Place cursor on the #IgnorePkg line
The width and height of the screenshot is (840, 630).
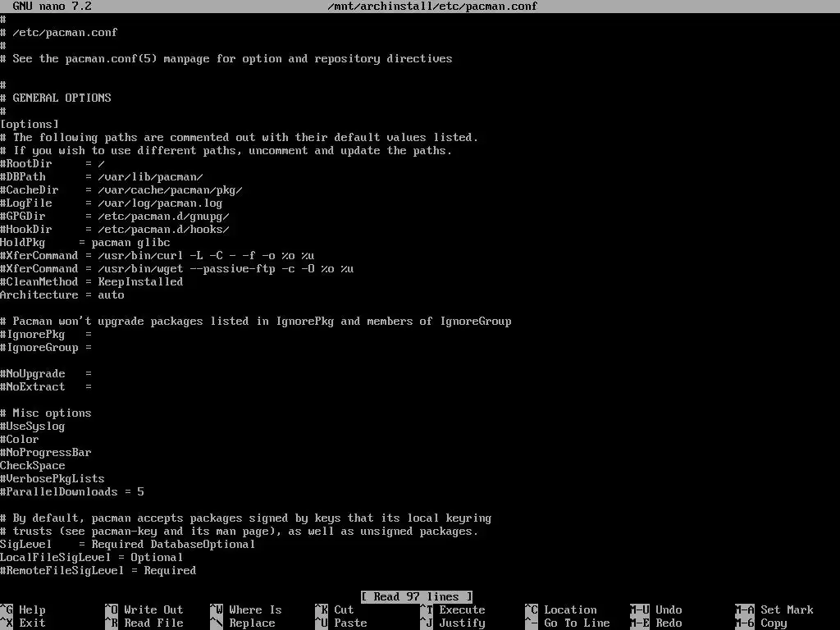(46, 335)
